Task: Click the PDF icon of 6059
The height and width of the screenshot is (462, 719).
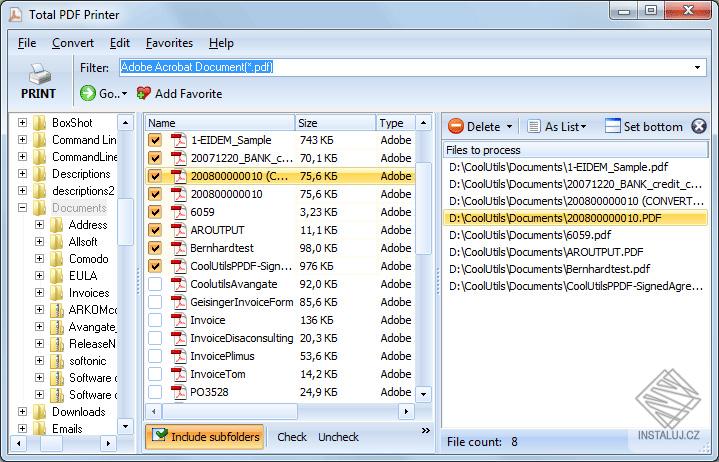Action: click(178, 212)
